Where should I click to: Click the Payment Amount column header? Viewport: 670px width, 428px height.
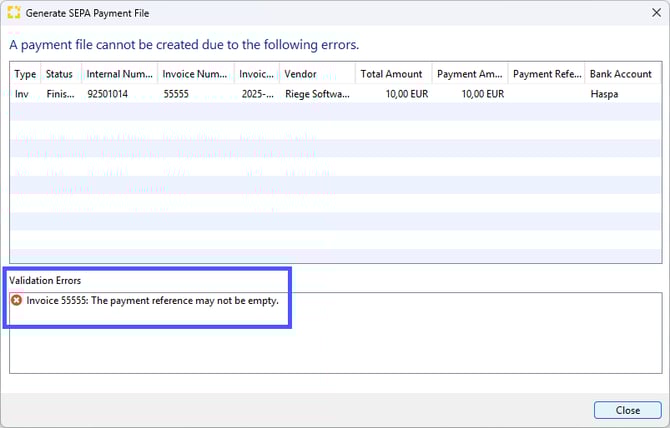tap(470, 74)
